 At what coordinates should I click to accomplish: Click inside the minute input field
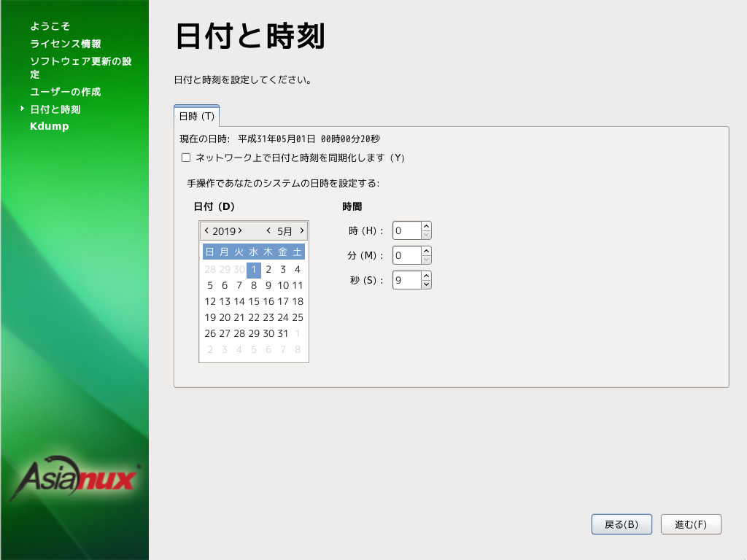406,255
